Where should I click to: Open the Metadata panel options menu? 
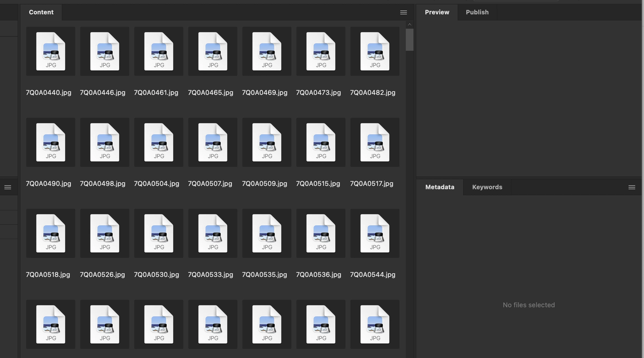point(632,187)
